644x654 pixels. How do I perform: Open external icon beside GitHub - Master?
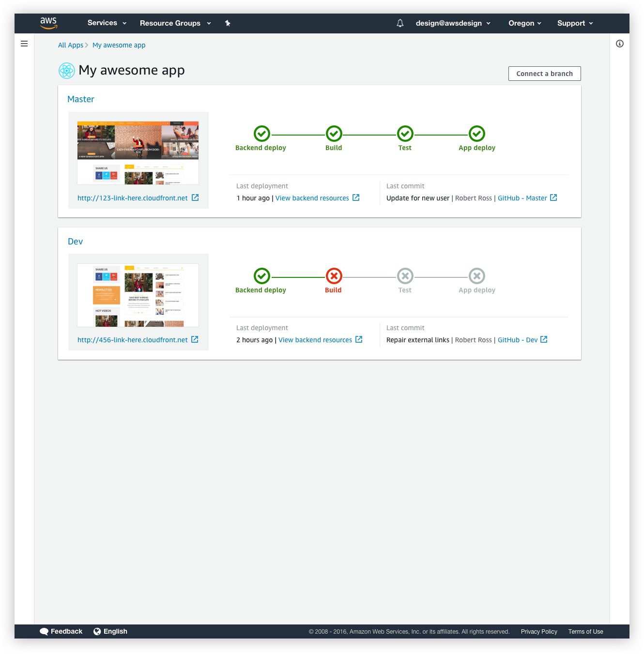553,198
